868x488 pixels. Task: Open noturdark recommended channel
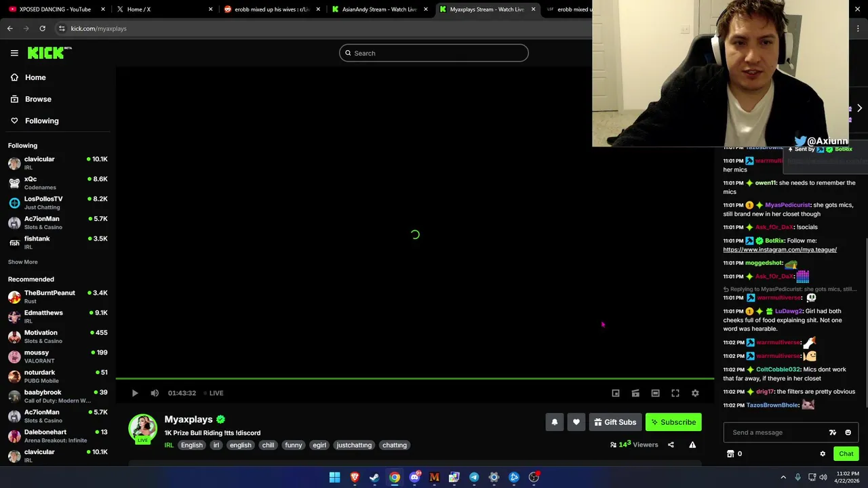pos(58,376)
